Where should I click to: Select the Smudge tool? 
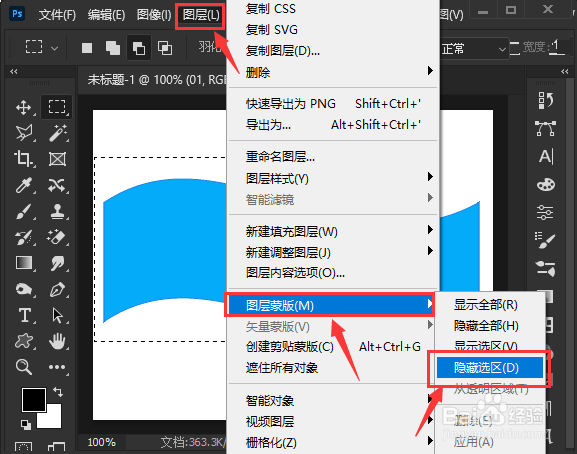[x=57, y=263]
